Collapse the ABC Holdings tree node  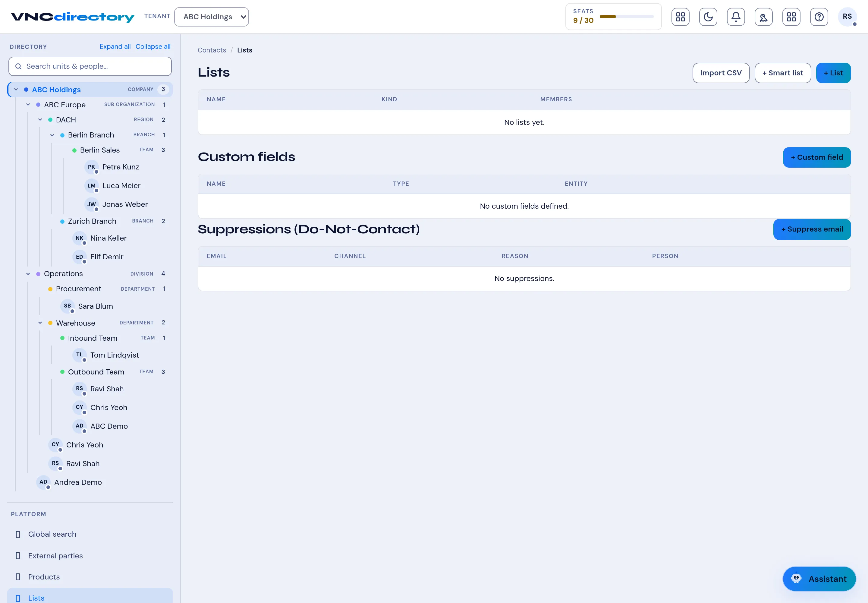click(16, 90)
